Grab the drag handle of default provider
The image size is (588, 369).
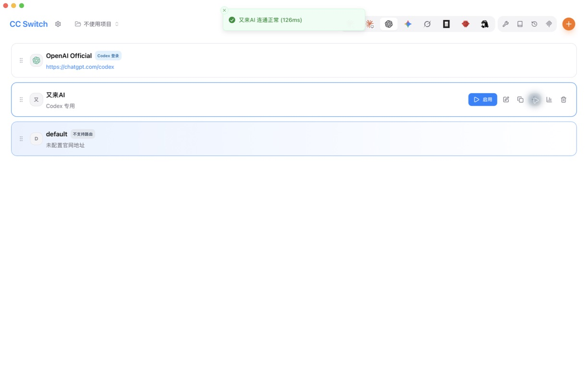[x=21, y=139]
